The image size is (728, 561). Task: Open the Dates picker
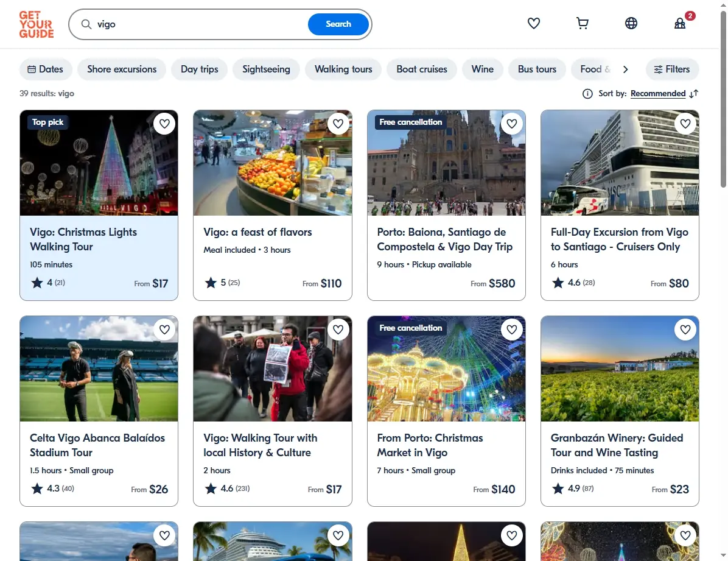[x=46, y=69]
